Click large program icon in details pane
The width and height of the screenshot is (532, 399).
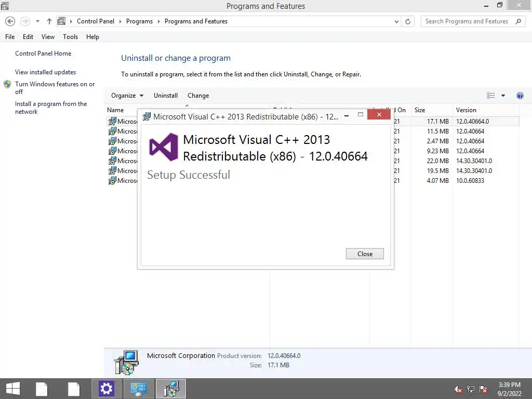(x=126, y=362)
